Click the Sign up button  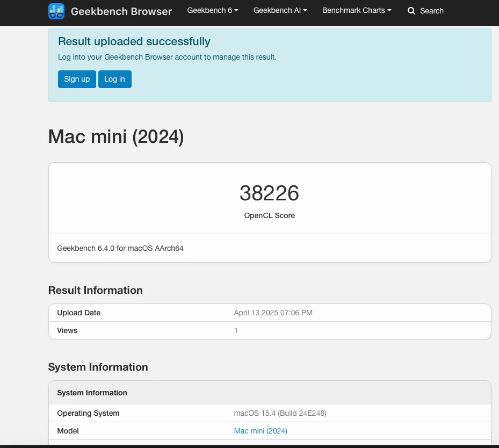[77, 79]
